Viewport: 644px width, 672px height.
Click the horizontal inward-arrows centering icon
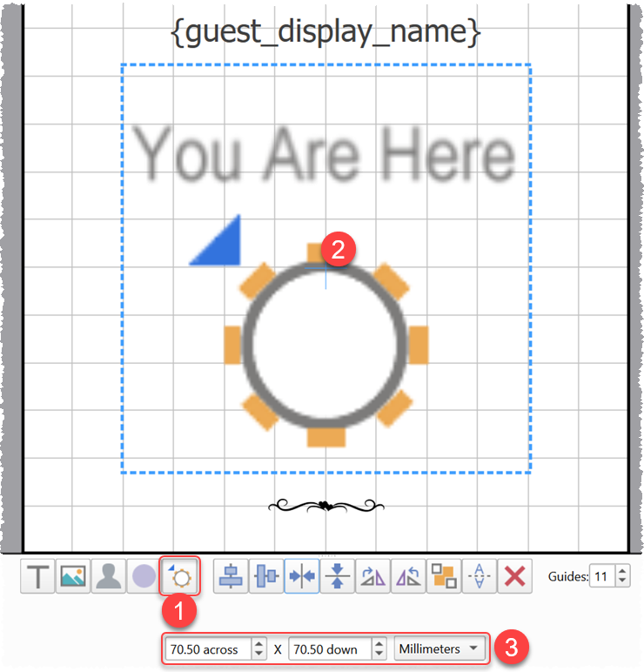[x=302, y=576]
